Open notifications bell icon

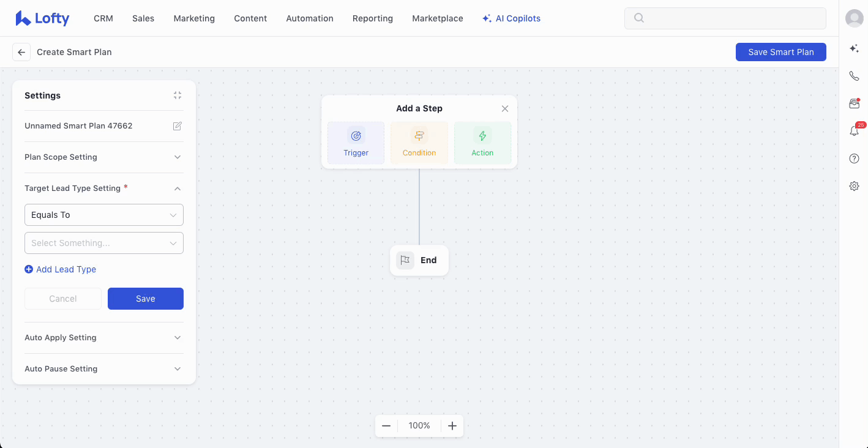[854, 131]
